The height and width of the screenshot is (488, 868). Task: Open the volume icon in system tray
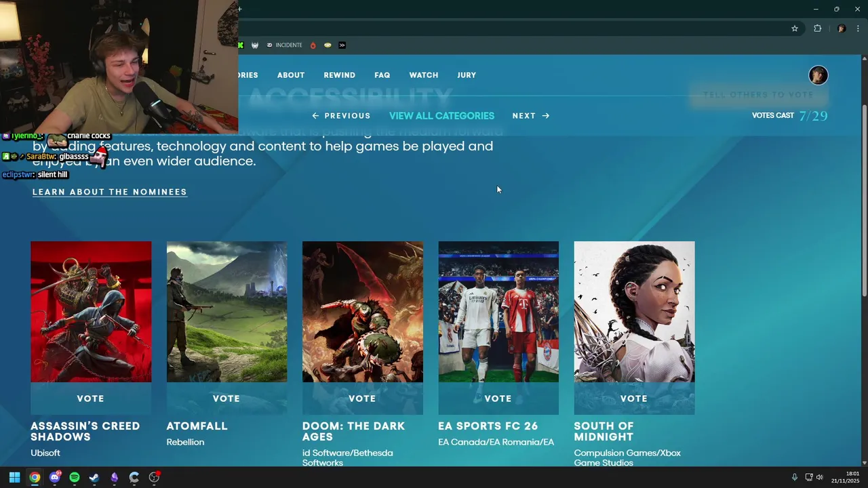819,477
